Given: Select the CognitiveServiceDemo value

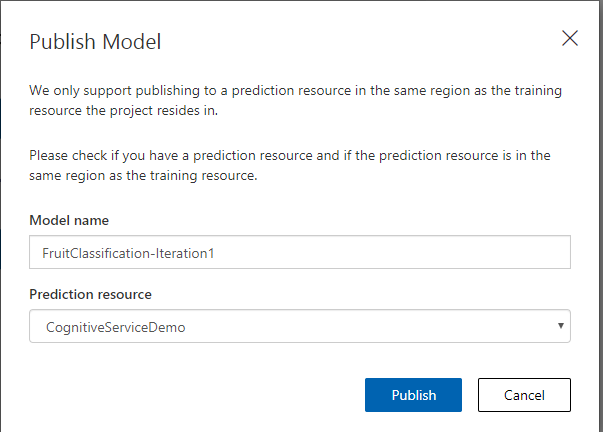Looking at the screenshot, I should pos(115,327).
